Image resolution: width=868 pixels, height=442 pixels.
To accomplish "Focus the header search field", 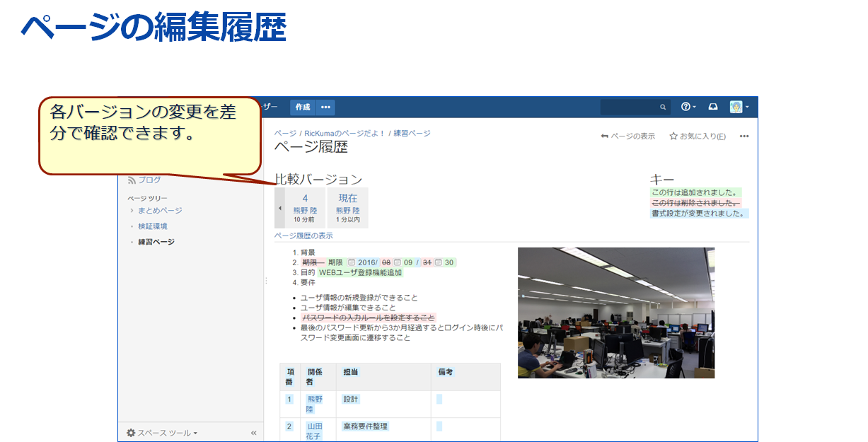I will pyautogui.click(x=635, y=107).
